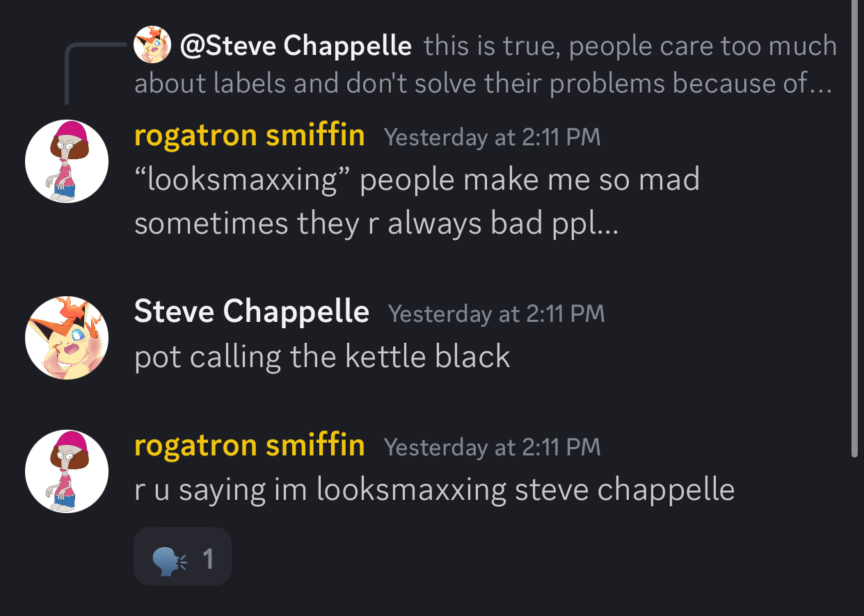
Task: Click the timestamp next to Steve Chappelle's message
Action: [x=496, y=314]
